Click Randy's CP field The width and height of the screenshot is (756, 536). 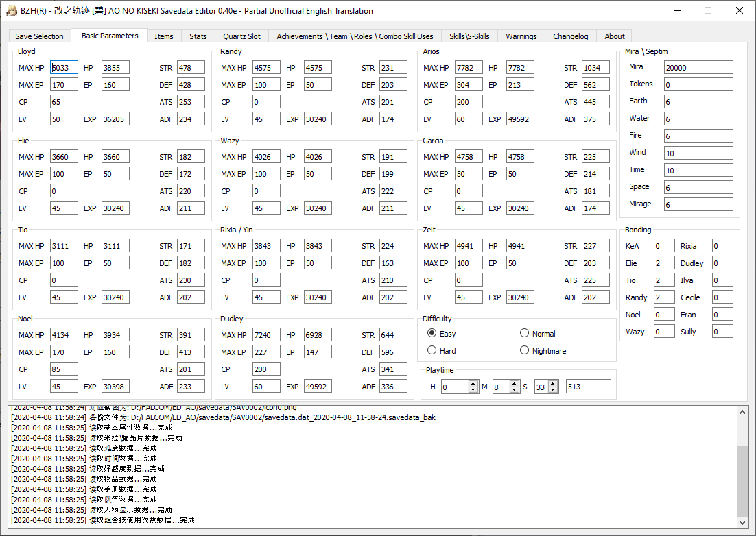tap(266, 102)
